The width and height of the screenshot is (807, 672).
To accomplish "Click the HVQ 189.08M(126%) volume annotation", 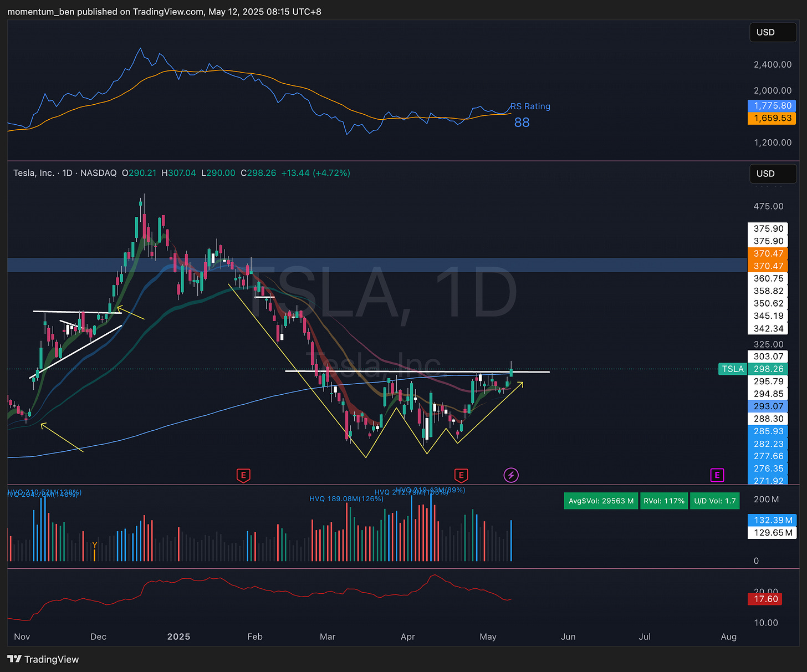I will (346, 499).
